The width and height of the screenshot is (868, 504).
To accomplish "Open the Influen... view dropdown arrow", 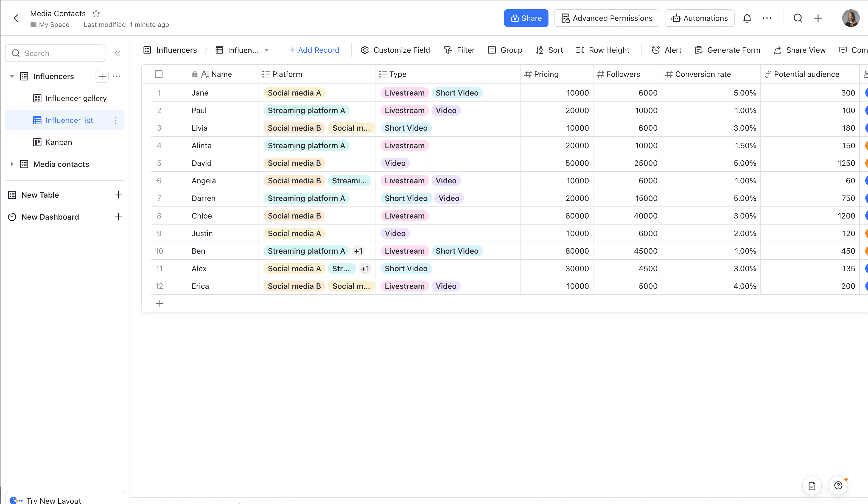I will click(266, 50).
